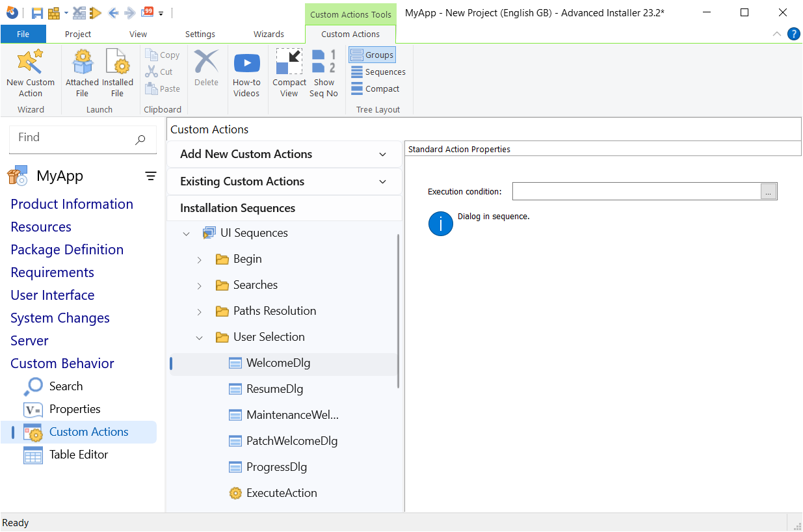Open the Attached File launcher
This screenshot has height=532, width=803.
point(81,72)
